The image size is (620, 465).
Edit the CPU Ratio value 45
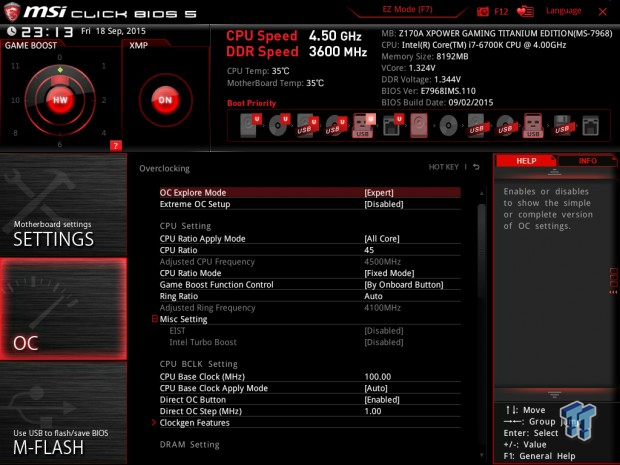(369, 250)
